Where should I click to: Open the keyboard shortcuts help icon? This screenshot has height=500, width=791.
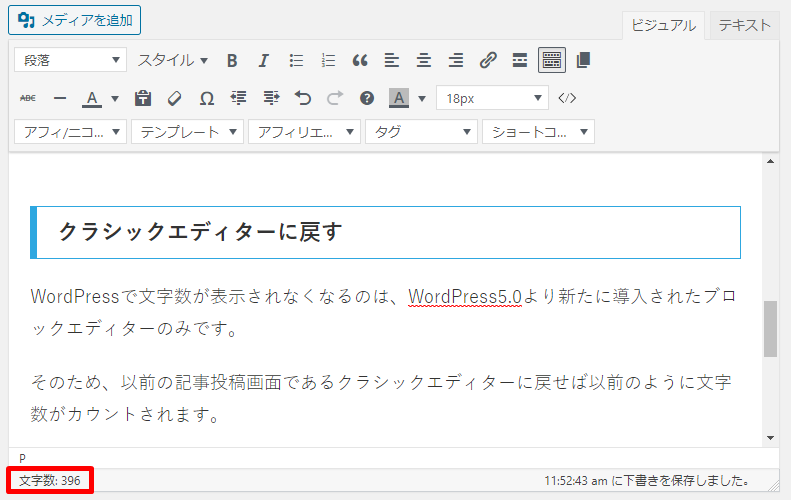(367, 98)
